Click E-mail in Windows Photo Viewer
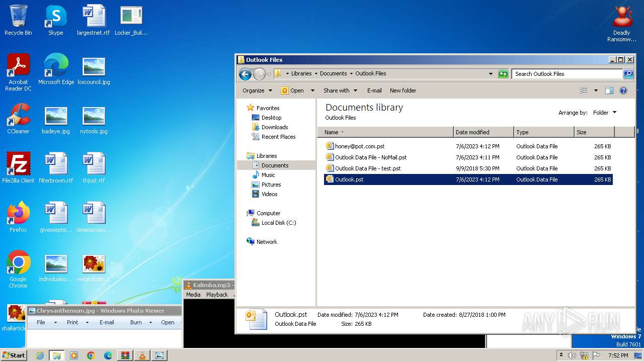The width and height of the screenshot is (644, 362). coord(107,322)
